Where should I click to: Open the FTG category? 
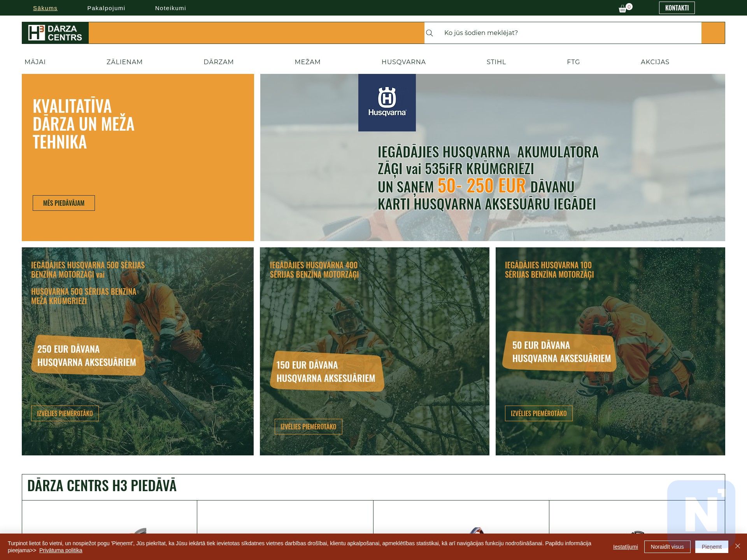click(x=573, y=62)
